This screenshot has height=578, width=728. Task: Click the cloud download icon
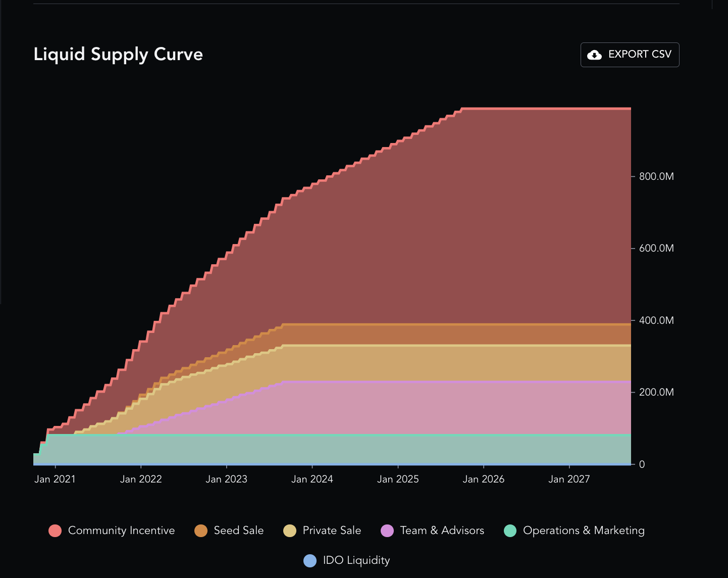click(x=595, y=55)
